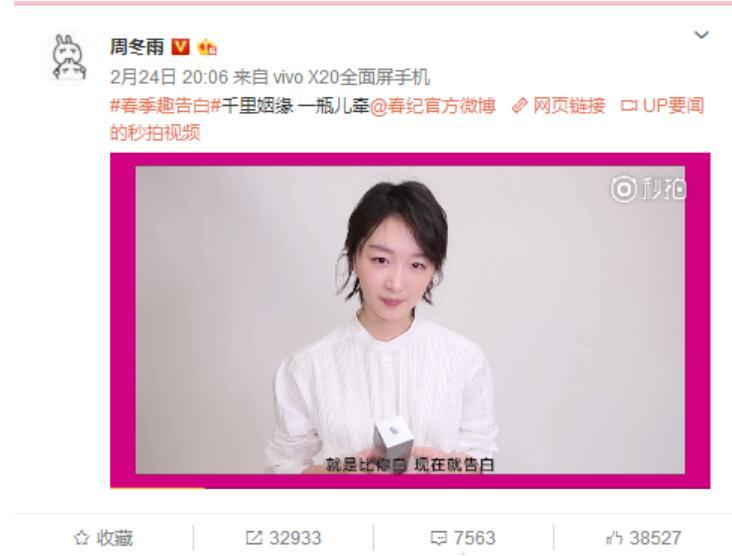
Task: Click the 收藏 star favorite icon
Action: tap(81, 538)
